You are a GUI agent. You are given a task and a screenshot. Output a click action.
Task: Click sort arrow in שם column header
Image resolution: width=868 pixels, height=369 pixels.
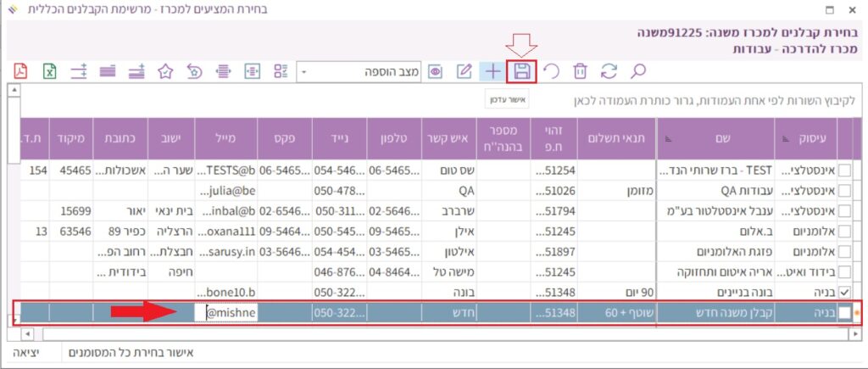point(665,137)
